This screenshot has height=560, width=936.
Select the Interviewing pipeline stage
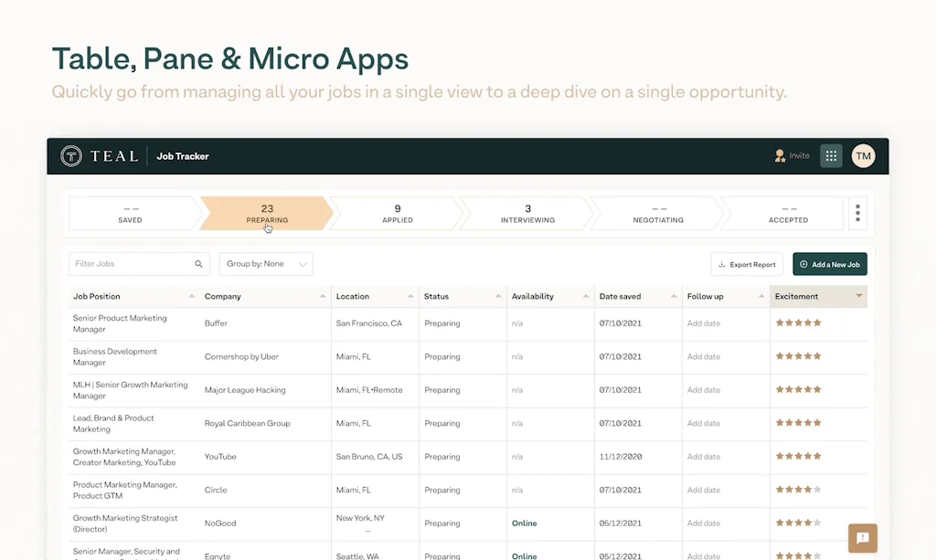527,213
